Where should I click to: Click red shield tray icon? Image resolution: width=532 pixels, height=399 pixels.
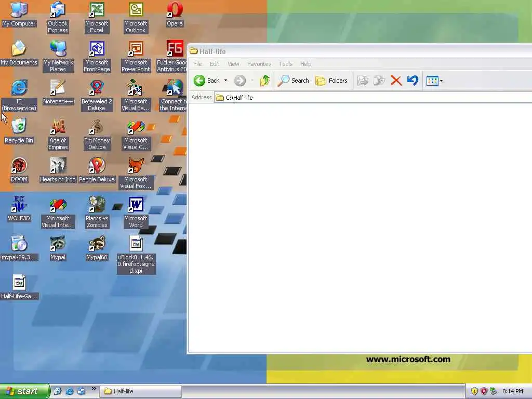tap(484, 391)
